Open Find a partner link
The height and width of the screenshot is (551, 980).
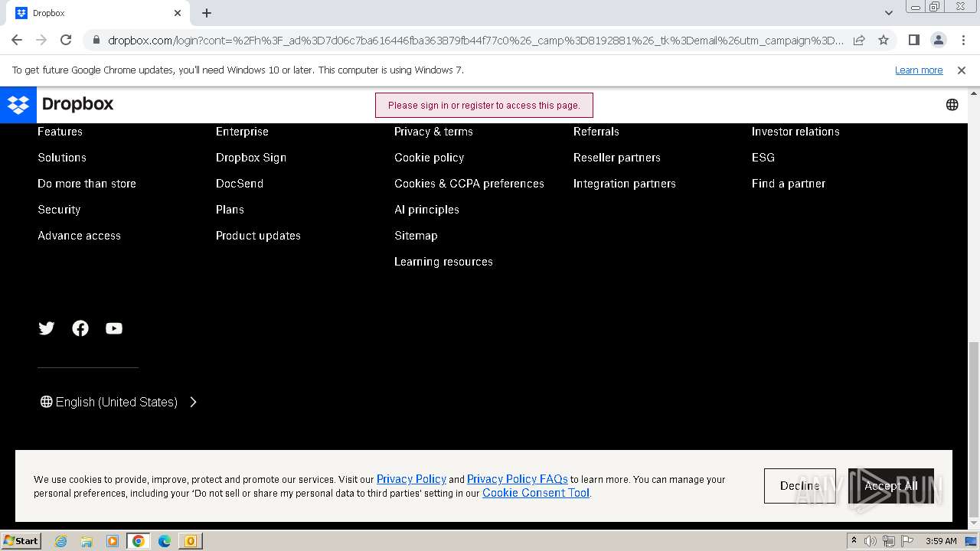[x=789, y=184]
